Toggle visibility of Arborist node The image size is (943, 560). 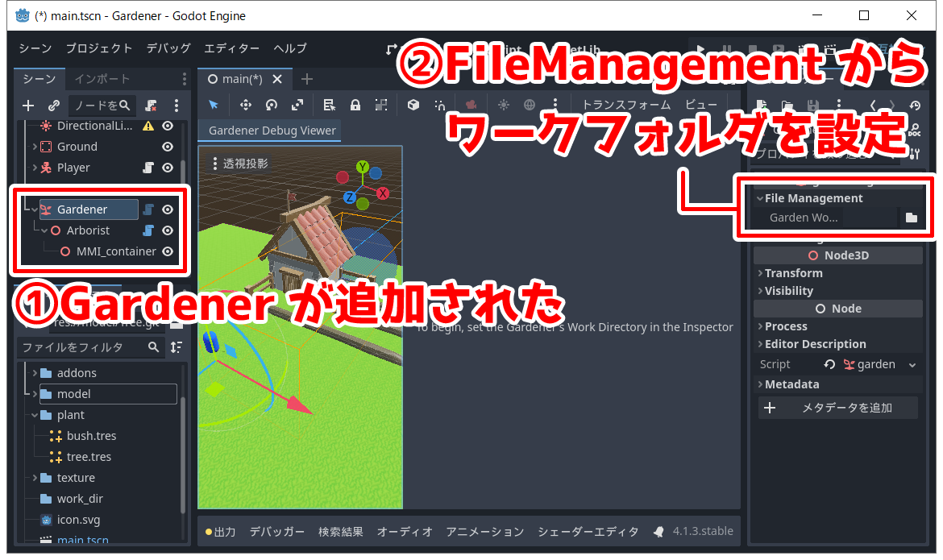click(x=168, y=230)
